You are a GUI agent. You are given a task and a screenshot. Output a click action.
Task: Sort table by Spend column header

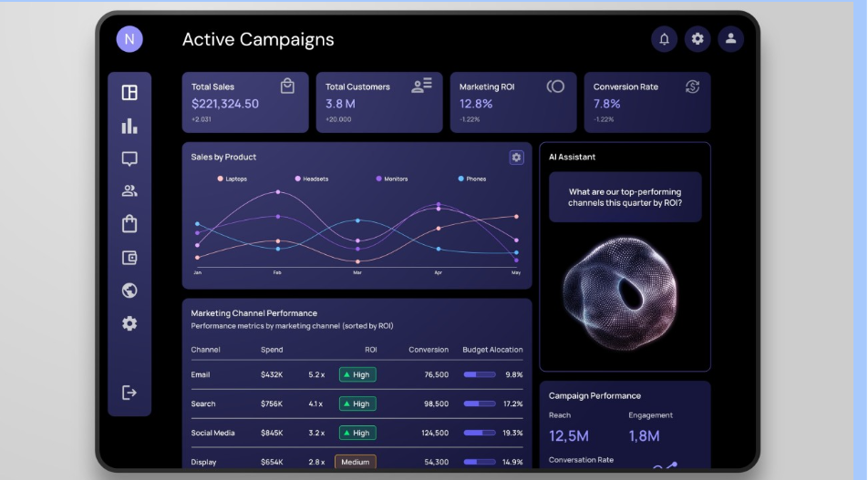coord(272,350)
